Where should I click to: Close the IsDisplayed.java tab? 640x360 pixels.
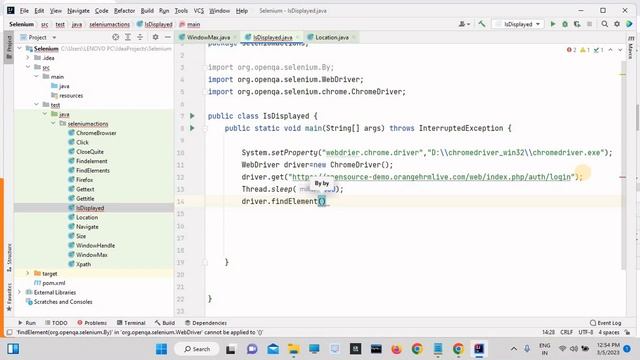click(298, 38)
